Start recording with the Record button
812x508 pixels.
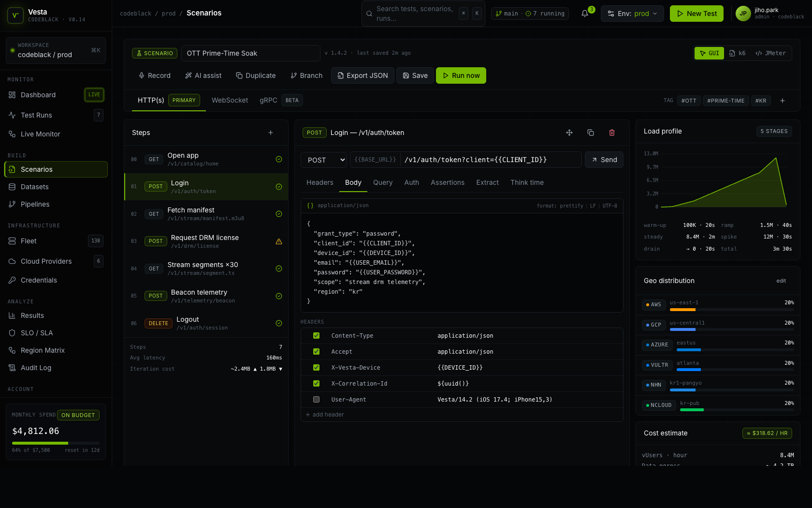[x=155, y=75]
